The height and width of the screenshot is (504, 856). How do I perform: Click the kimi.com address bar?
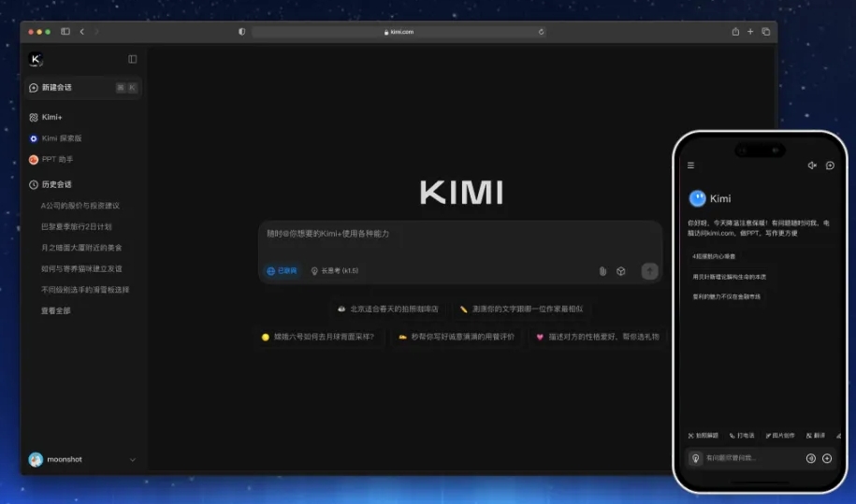399,32
